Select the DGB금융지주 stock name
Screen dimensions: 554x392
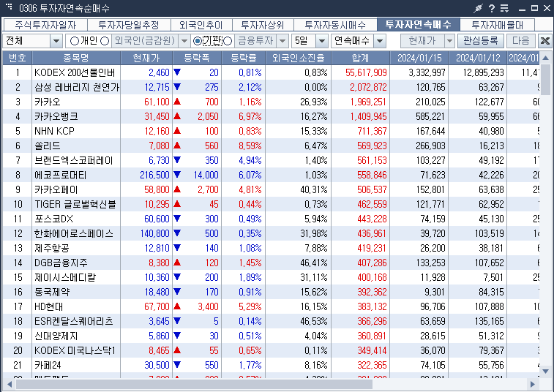tap(61, 263)
